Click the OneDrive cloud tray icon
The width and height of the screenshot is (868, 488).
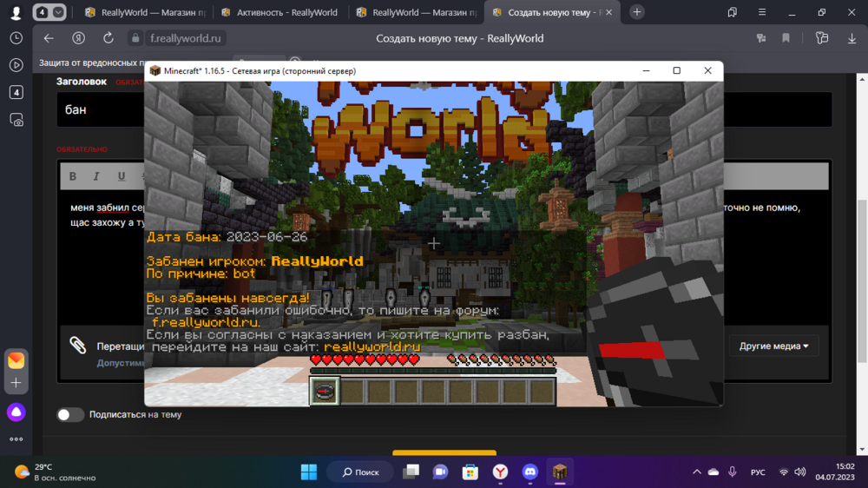tap(713, 472)
